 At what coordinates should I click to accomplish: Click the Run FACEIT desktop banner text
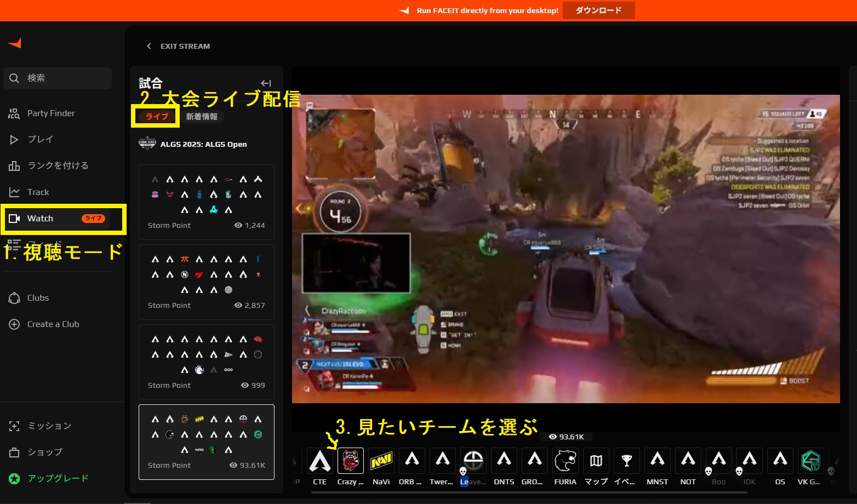[488, 10]
